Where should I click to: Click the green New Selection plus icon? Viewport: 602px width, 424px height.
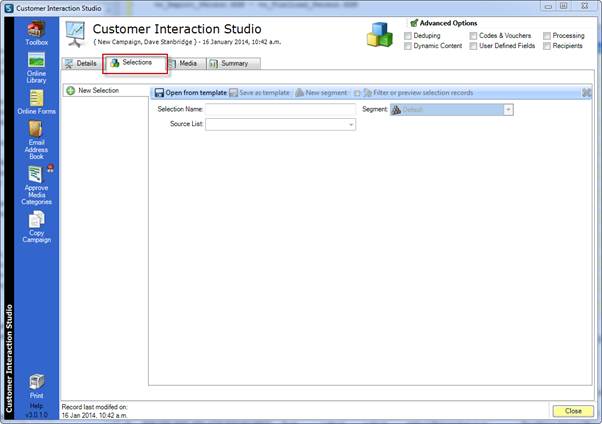(x=71, y=91)
